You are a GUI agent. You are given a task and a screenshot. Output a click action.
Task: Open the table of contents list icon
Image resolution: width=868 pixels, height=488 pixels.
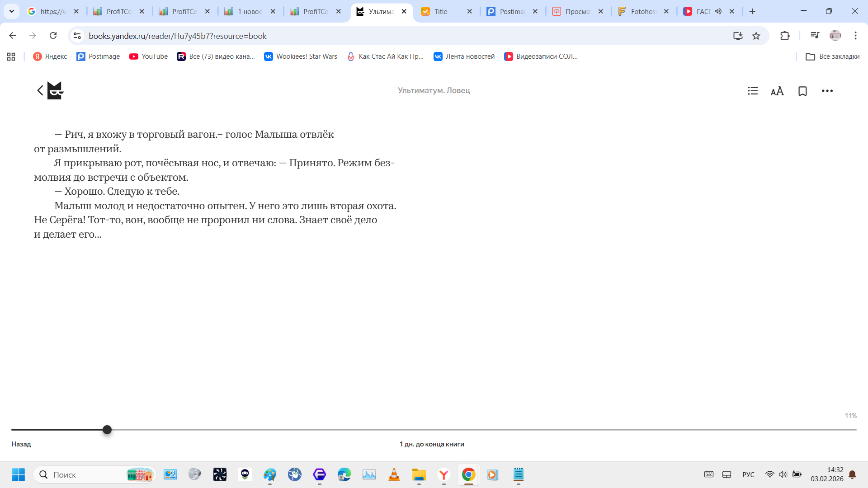[x=752, y=91]
